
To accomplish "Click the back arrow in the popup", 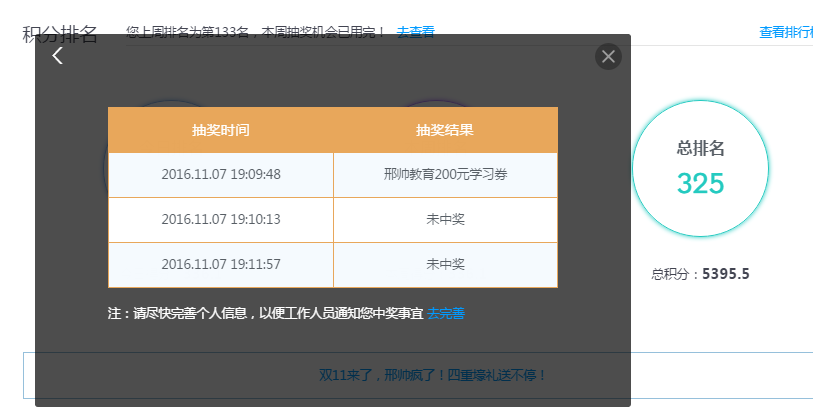I will click(x=58, y=56).
